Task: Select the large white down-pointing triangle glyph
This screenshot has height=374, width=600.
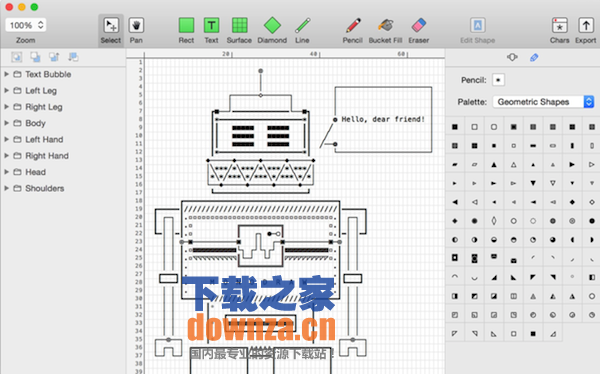Action: (553, 183)
